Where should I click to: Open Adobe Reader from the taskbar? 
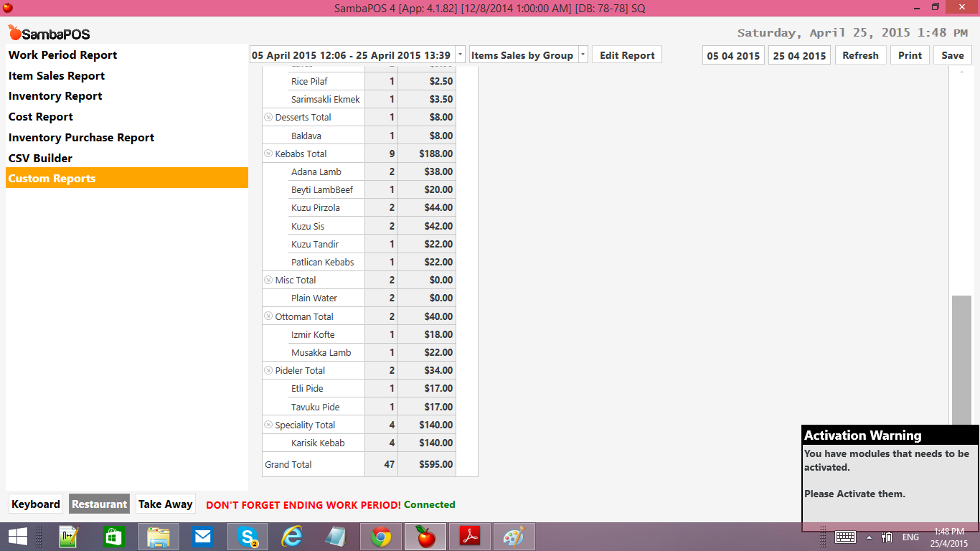point(469,536)
